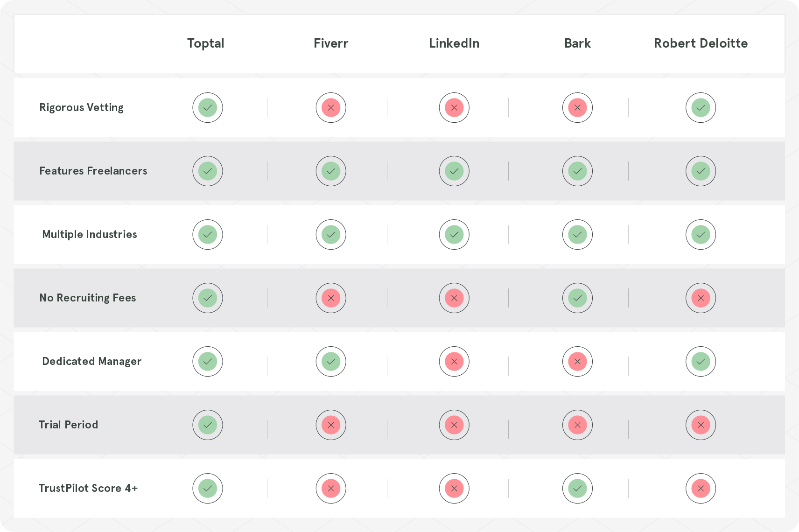
Task: Click LinkedIn's Features Freelancers check icon
Action: pyautogui.click(x=454, y=171)
